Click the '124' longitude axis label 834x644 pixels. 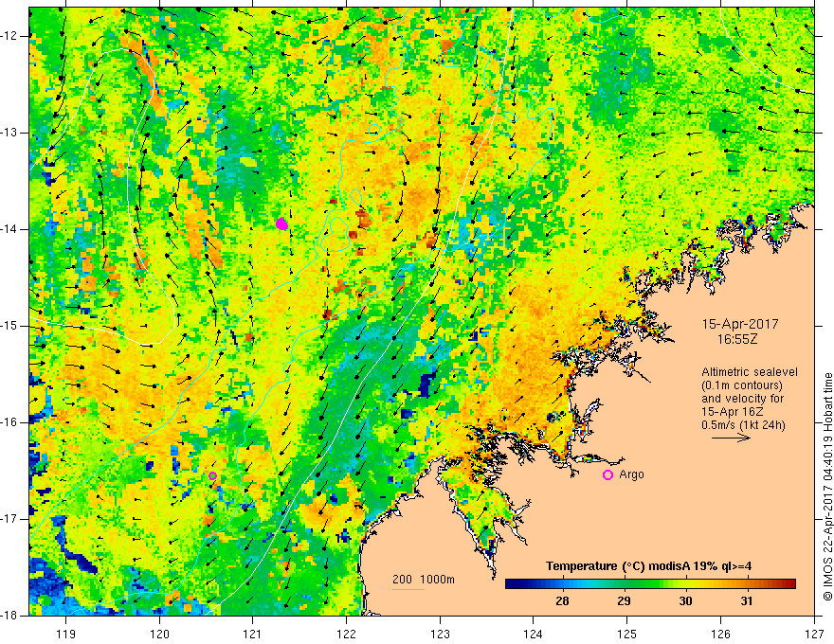coord(534,634)
